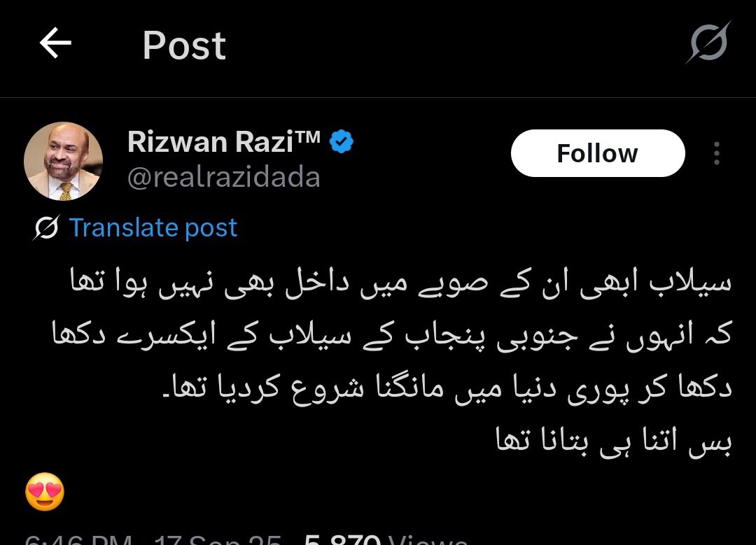Screen dimensions: 756x545
Task: Tap the Post header title
Action: tap(184, 45)
